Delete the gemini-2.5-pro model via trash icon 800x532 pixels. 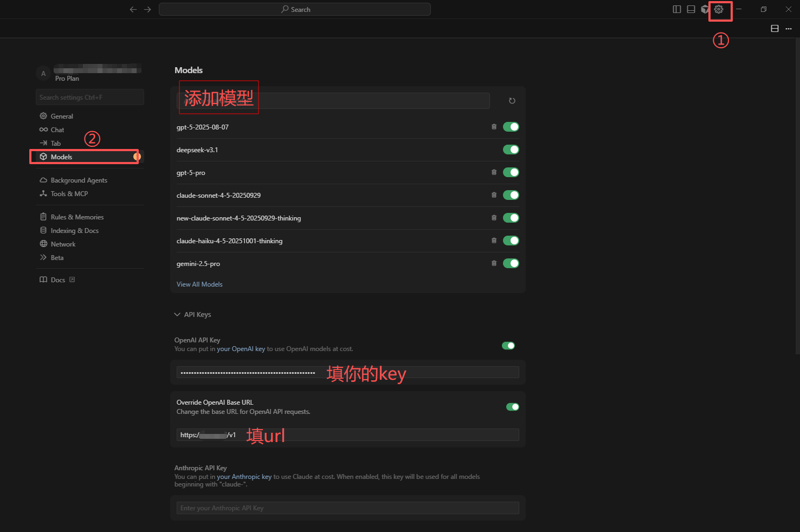click(x=494, y=263)
